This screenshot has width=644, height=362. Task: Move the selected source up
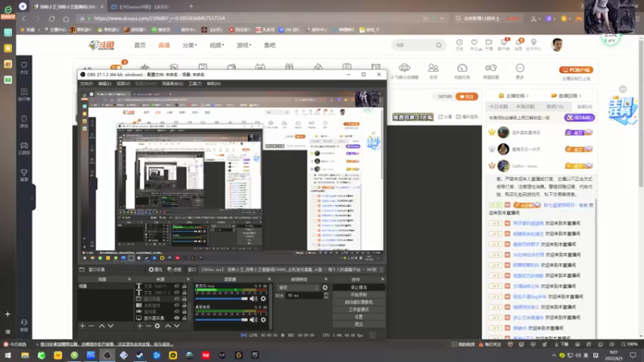tap(168, 326)
